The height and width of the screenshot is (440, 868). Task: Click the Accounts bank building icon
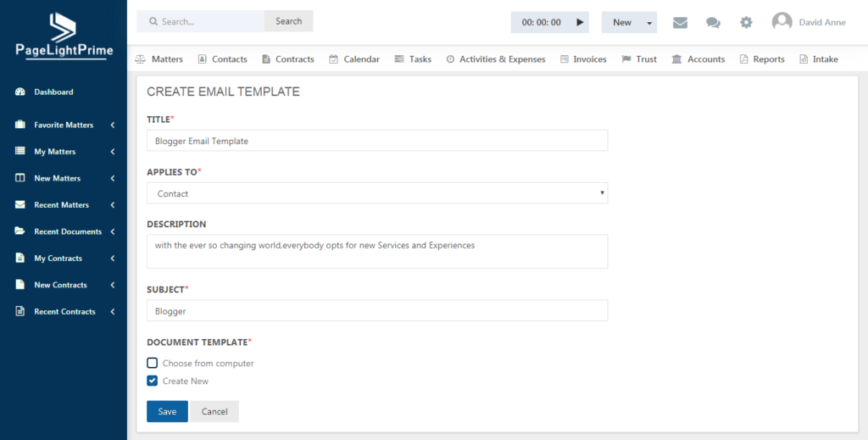[x=676, y=59]
